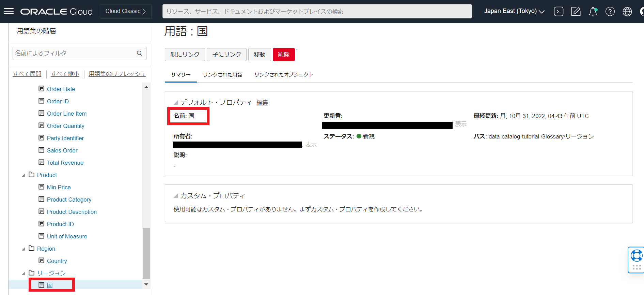The image size is (644, 295).
Task: Open the notifications bell icon
Action: click(593, 12)
